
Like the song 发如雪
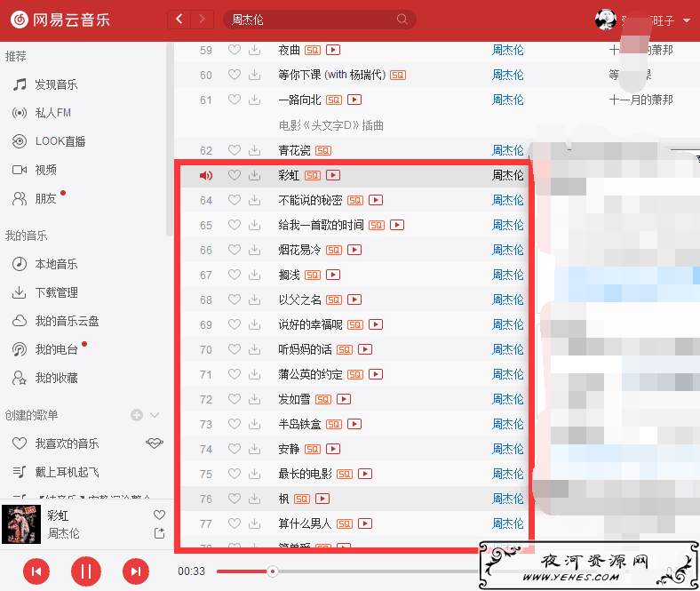click(x=235, y=399)
